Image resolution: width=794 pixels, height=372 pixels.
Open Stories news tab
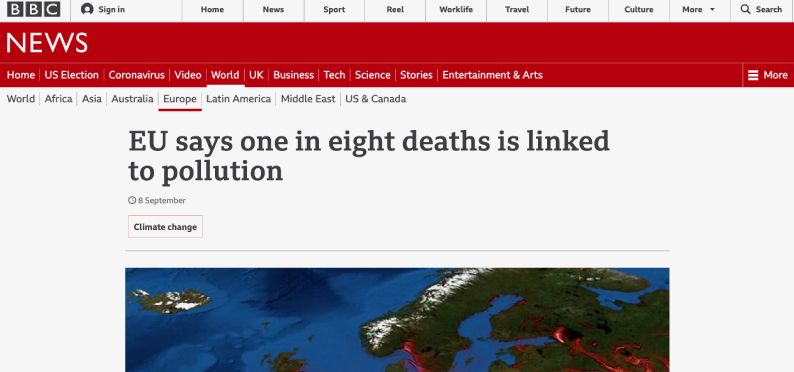click(x=416, y=75)
